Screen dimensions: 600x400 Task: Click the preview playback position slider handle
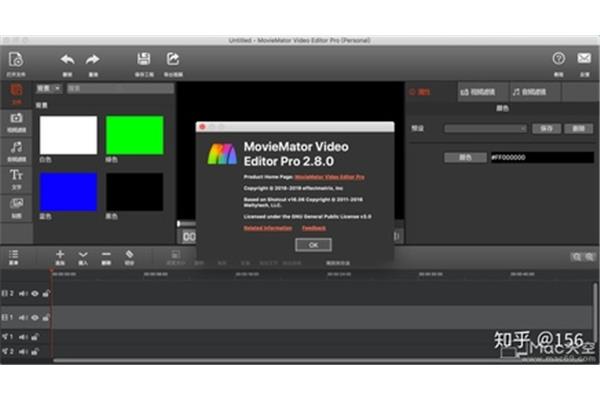coord(179,224)
